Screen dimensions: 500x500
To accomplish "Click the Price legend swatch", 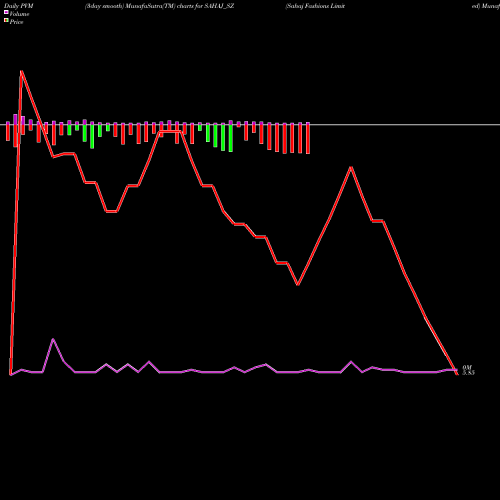I will point(6,20).
